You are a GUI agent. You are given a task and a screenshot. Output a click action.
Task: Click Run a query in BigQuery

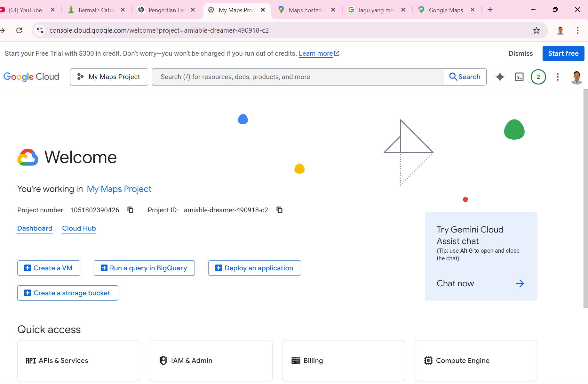(144, 268)
